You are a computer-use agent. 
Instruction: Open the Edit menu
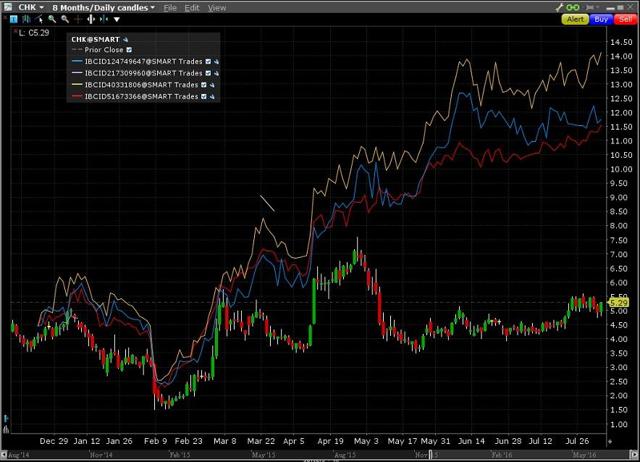(192, 8)
